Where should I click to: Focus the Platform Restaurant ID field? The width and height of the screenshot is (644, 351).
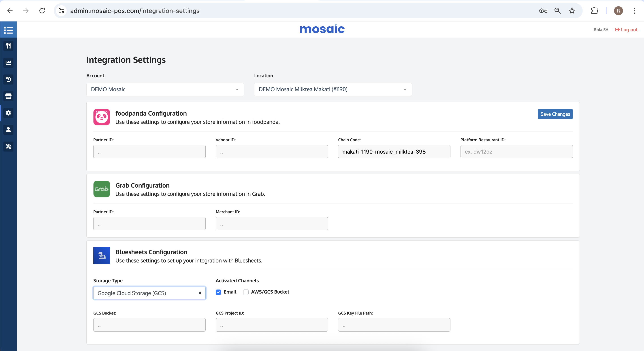click(516, 152)
